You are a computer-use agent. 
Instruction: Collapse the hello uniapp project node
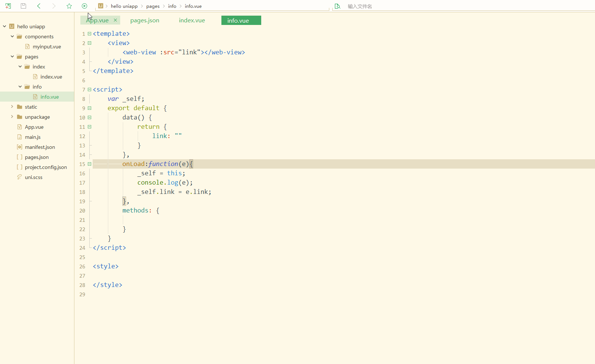coord(4,26)
